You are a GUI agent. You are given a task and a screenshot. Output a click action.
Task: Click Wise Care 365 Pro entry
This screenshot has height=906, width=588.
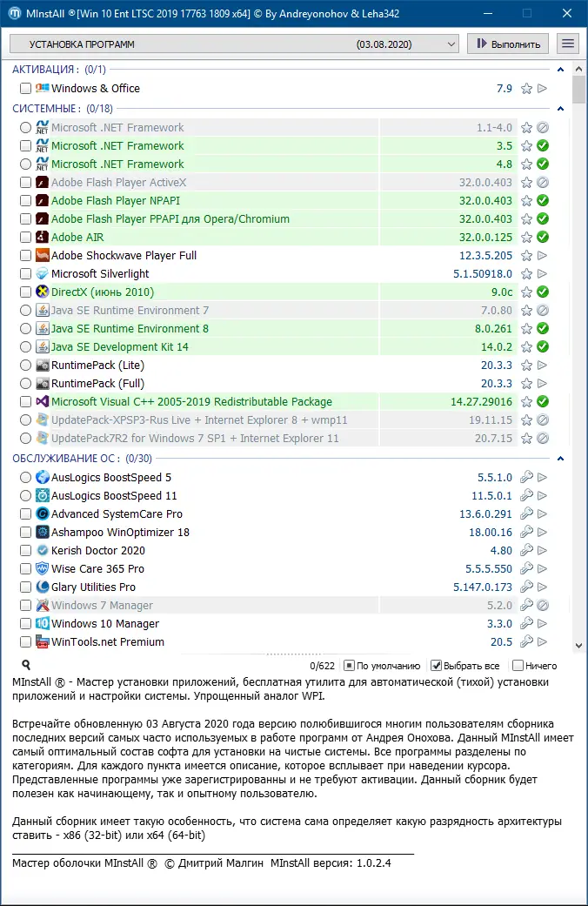click(x=97, y=568)
